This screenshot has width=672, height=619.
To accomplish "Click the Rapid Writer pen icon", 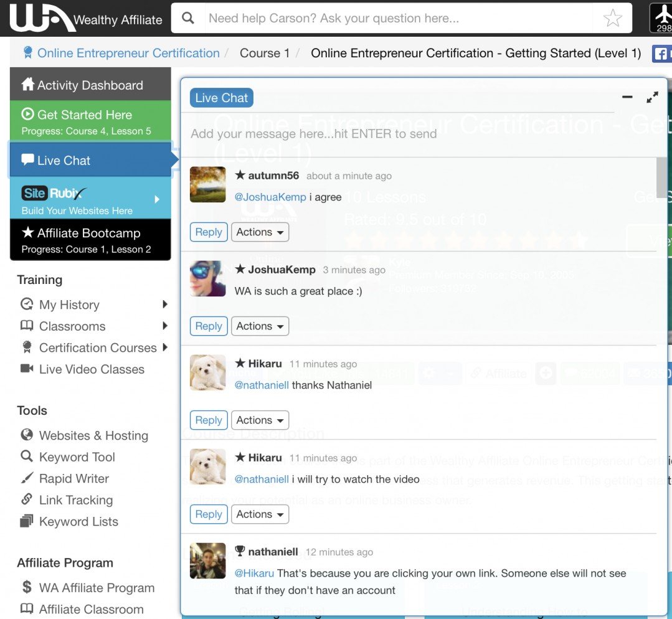I will (27, 478).
